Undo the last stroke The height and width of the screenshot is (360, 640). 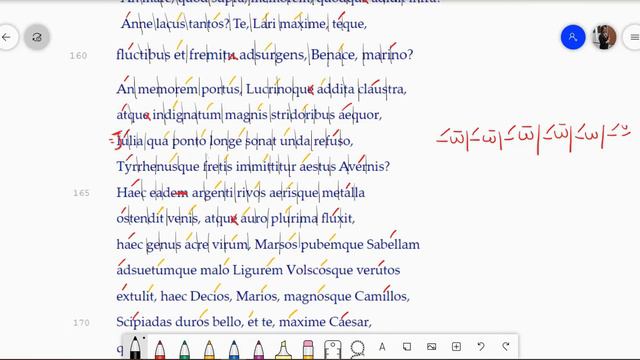point(481,347)
